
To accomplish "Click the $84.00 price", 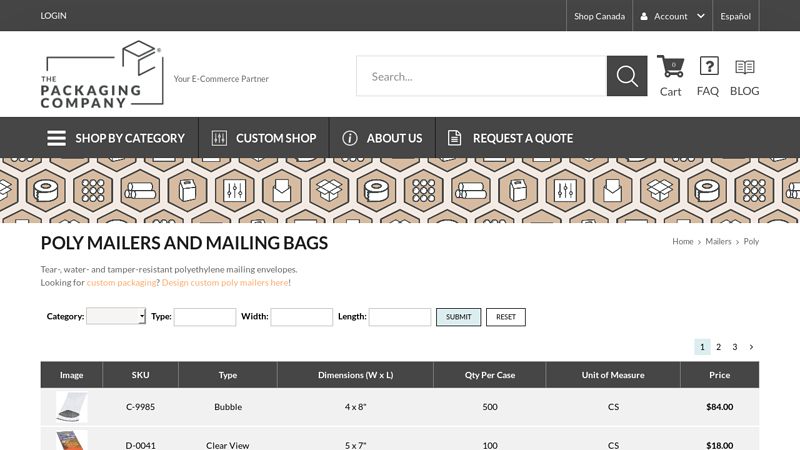I will (719, 407).
